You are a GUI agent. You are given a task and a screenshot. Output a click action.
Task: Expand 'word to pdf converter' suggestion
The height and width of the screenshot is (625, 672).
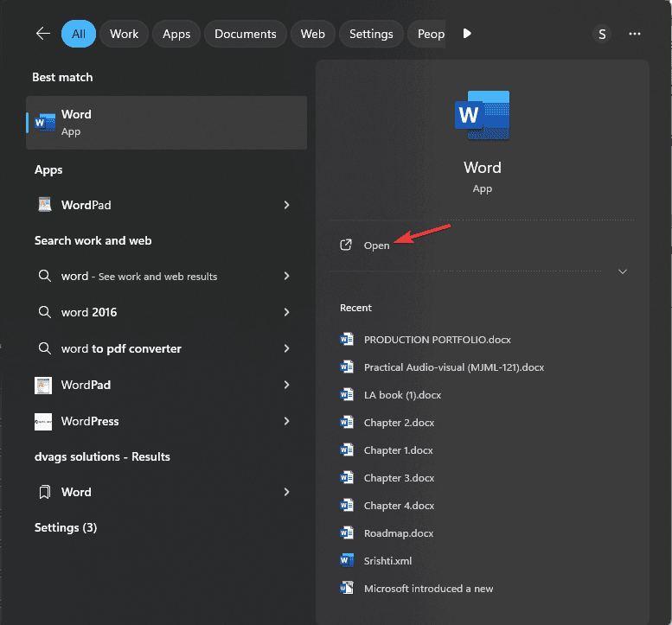click(286, 348)
